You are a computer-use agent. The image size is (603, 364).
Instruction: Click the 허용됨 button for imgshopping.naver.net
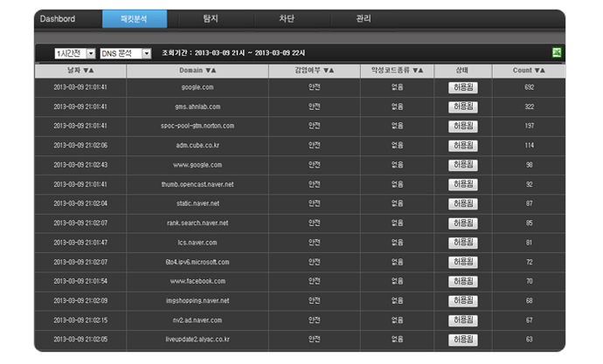coord(463,301)
